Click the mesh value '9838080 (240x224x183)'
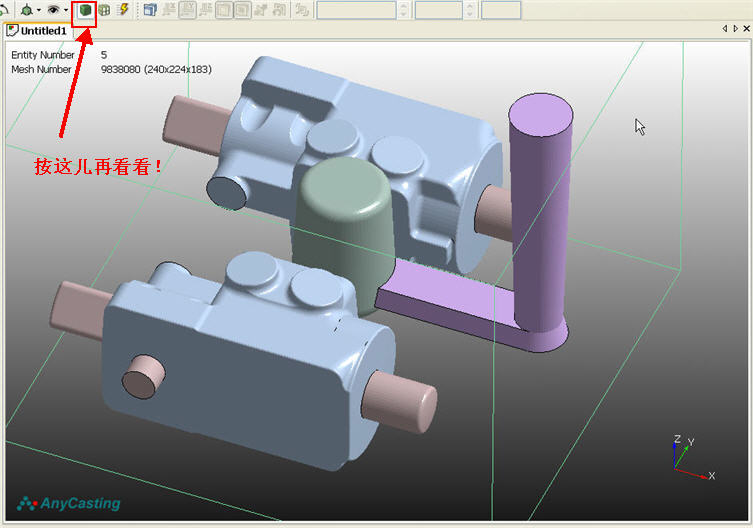The height and width of the screenshot is (528, 753). point(156,69)
